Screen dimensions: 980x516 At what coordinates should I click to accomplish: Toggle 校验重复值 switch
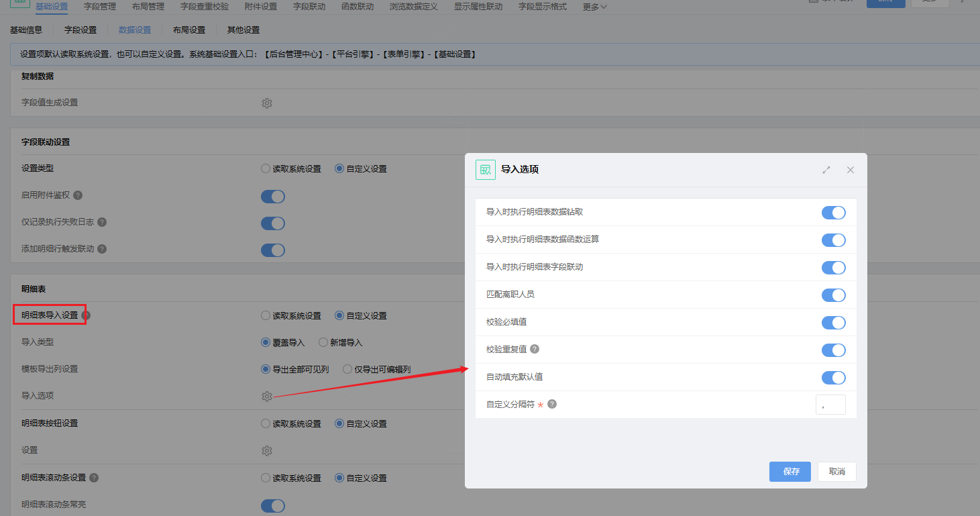[834, 350]
